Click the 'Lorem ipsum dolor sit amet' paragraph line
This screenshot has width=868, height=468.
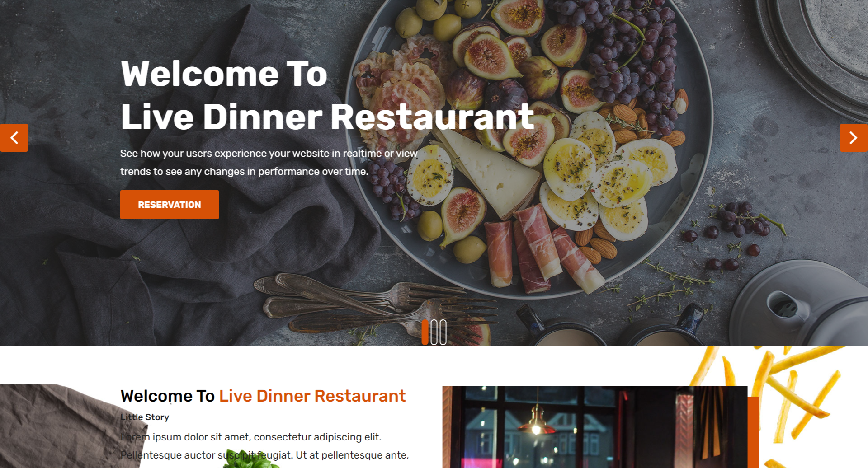point(251,437)
